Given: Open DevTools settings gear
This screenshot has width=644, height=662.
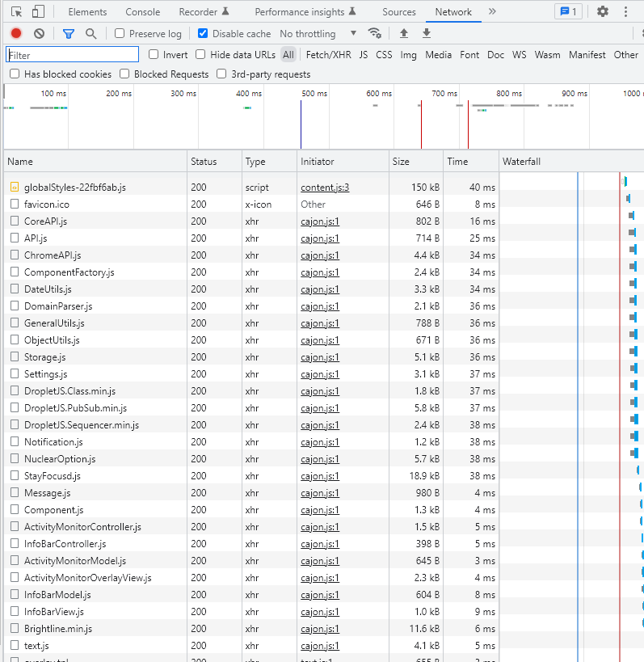Looking at the screenshot, I should tap(603, 11).
